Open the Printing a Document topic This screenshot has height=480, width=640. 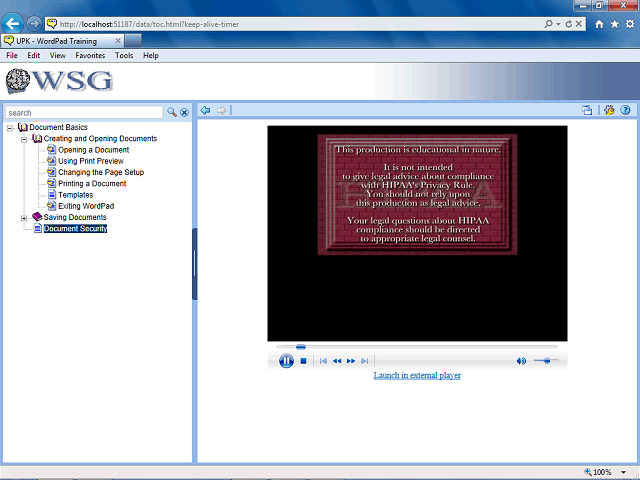coord(92,184)
